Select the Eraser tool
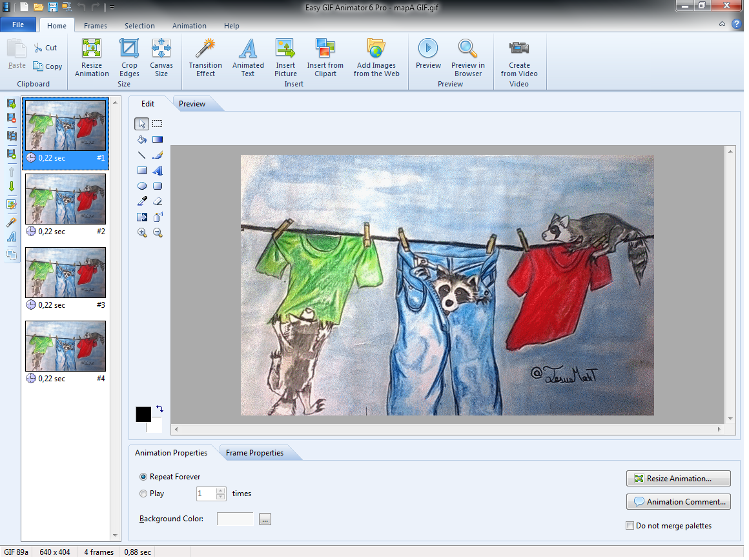Screen dimensions: 749x560 click(157, 201)
